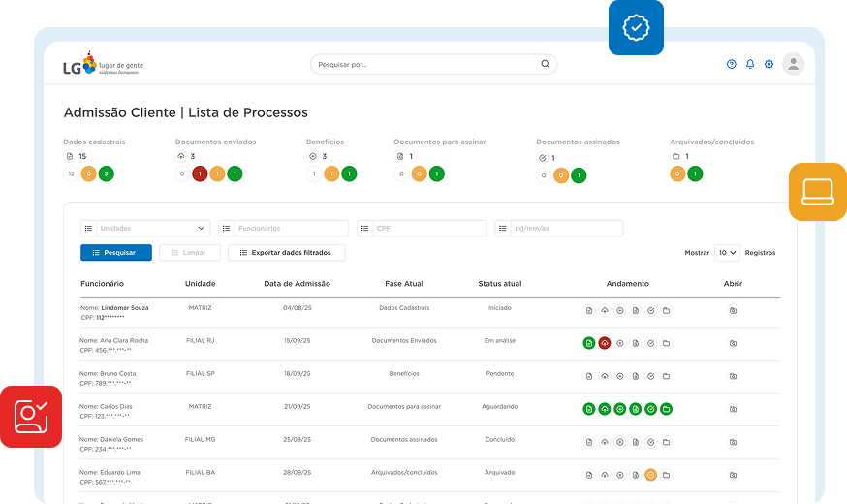This screenshot has width=847, height=504.
Task: Click orange check icon in Eduardo Lima row
Action: [x=651, y=475]
